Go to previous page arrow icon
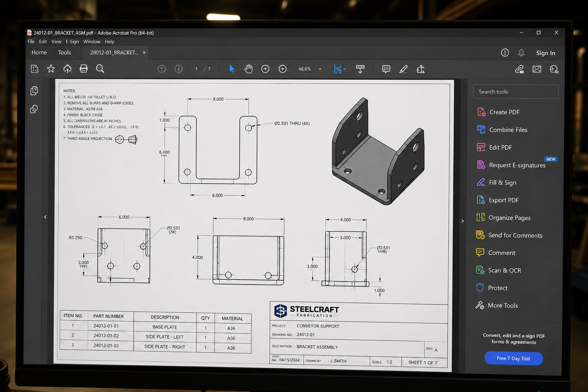The width and height of the screenshot is (588, 392). click(162, 69)
